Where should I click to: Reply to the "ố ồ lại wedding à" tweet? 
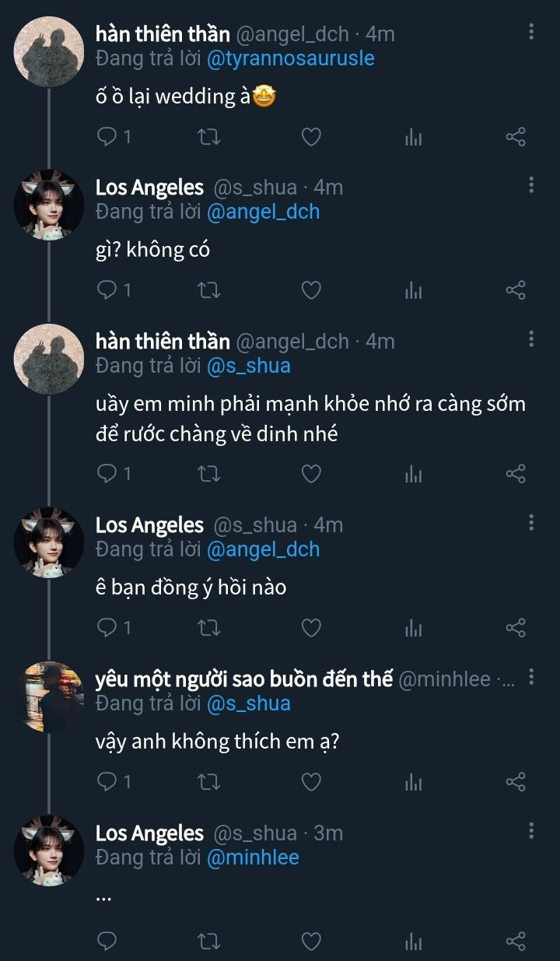pos(107,138)
